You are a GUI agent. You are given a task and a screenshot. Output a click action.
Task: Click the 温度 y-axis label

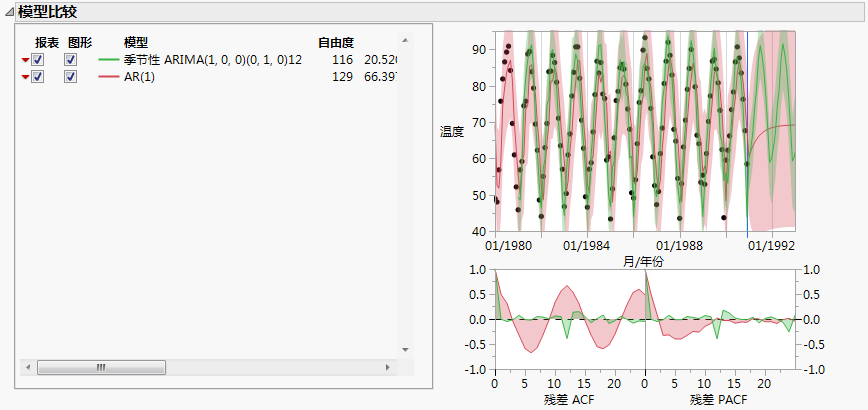(x=452, y=132)
